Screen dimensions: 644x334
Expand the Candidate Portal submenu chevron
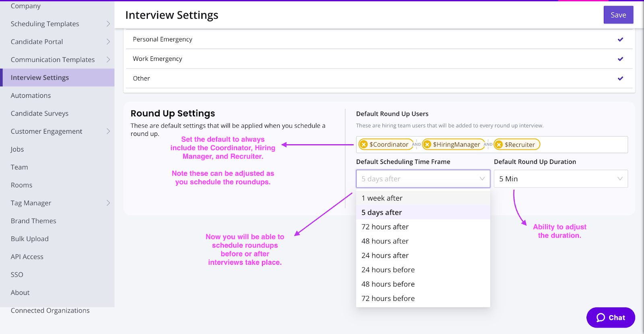point(108,41)
